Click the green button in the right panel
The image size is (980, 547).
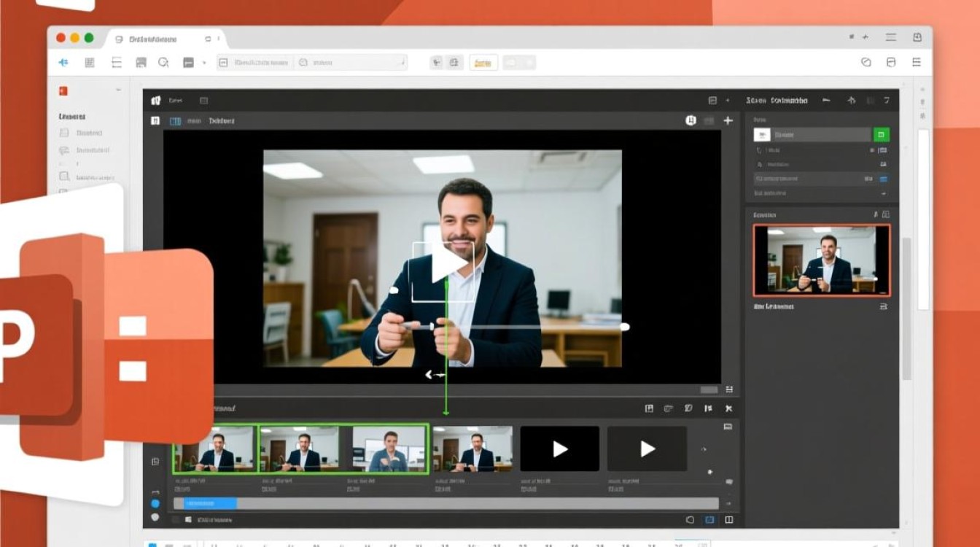pyautogui.click(x=881, y=135)
